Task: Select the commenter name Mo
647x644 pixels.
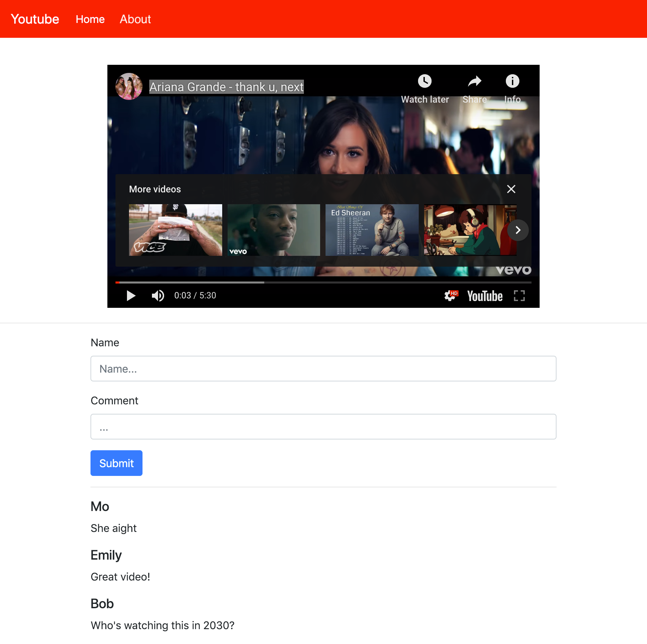Action: click(100, 506)
